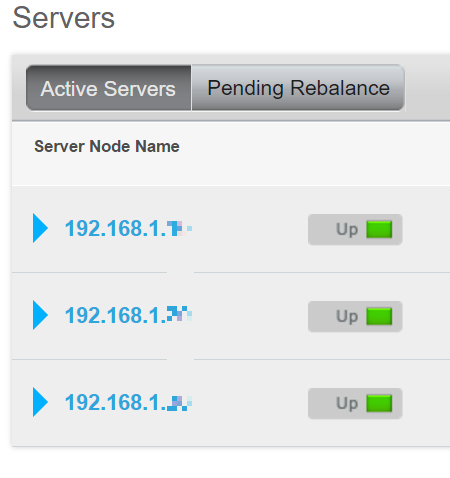Sort by the Server Node Name column
Viewport: 450px width, 478px height.
tap(107, 146)
